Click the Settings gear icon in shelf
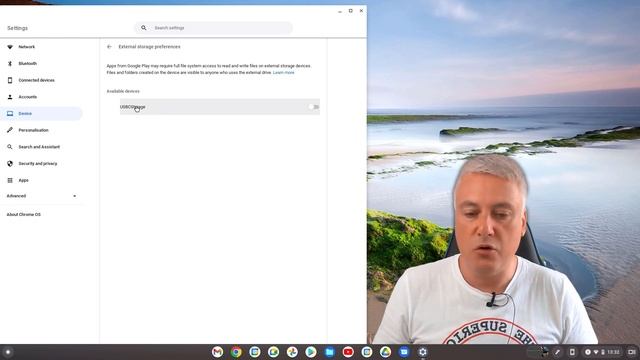This screenshot has height=360, width=640. coord(423,351)
